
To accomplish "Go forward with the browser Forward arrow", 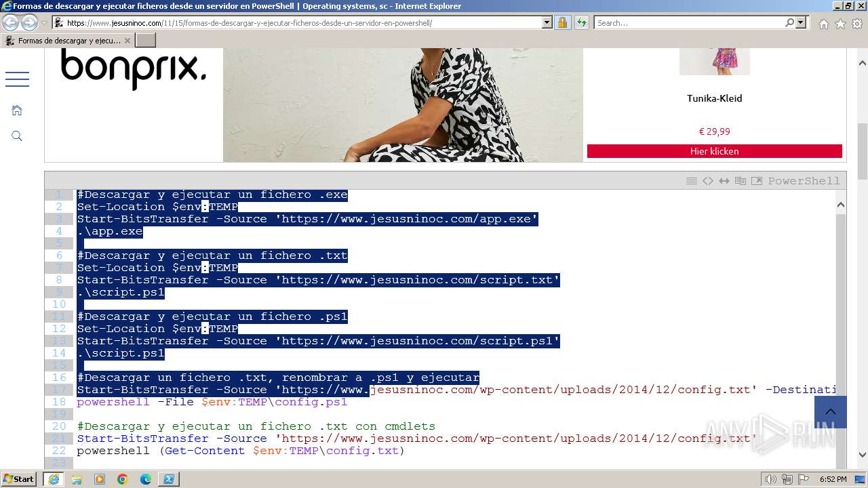I will [x=29, y=22].
